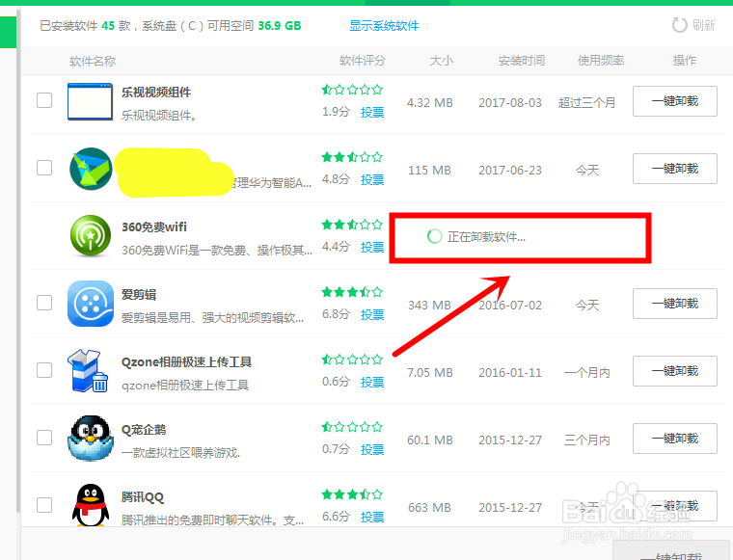
Task: Tick the checkbox for Qzone相册极速上传工具
Action: click(44, 370)
